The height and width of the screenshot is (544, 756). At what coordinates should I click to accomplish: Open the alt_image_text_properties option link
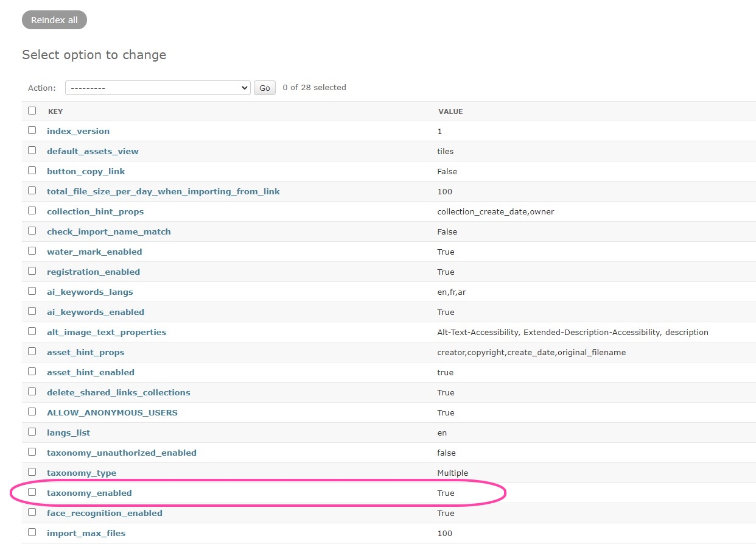[107, 332]
